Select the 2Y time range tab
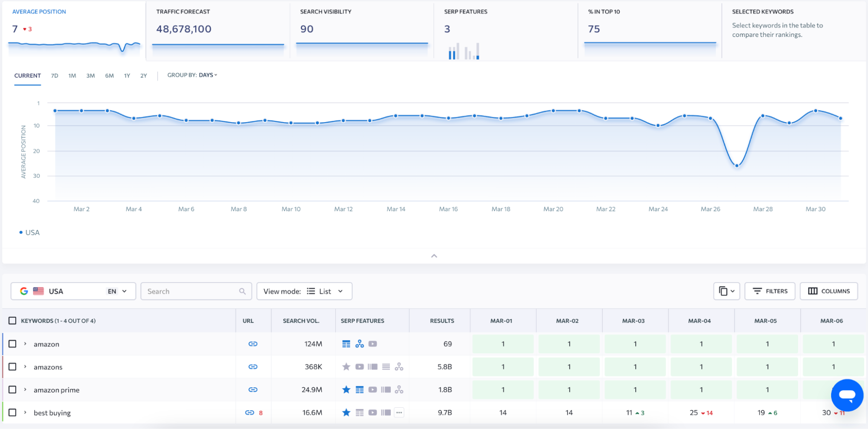The height and width of the screenshot is (429, 868). (144, 76)
